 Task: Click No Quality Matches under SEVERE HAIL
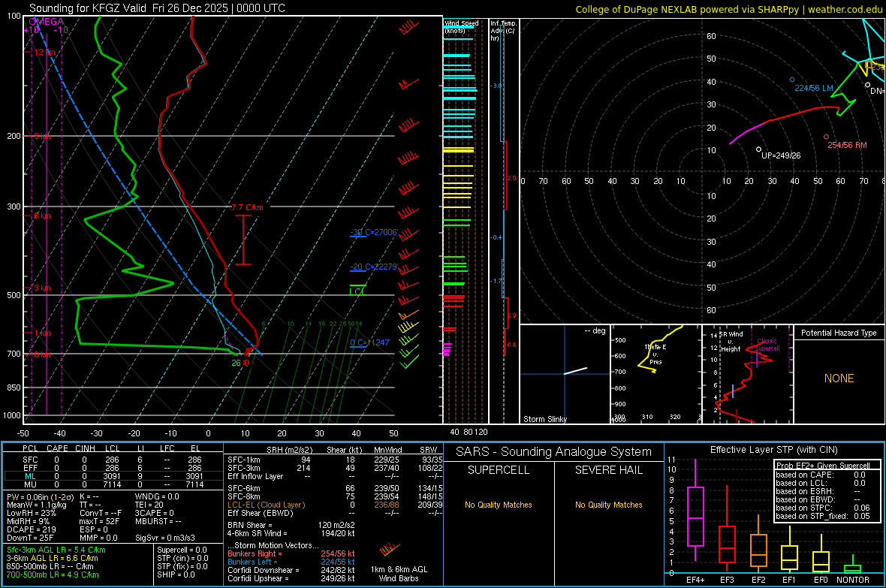[608, 505]
